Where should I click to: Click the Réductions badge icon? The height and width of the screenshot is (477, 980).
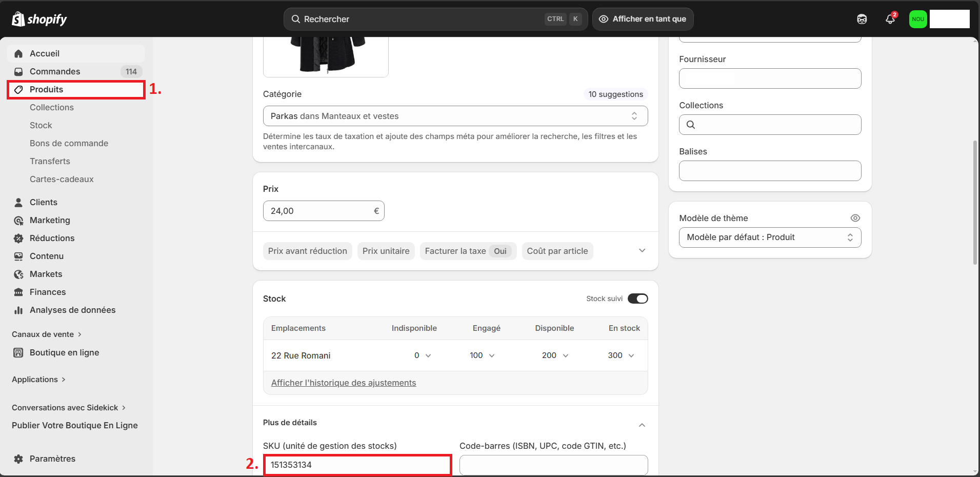click(x=18, y=239)
